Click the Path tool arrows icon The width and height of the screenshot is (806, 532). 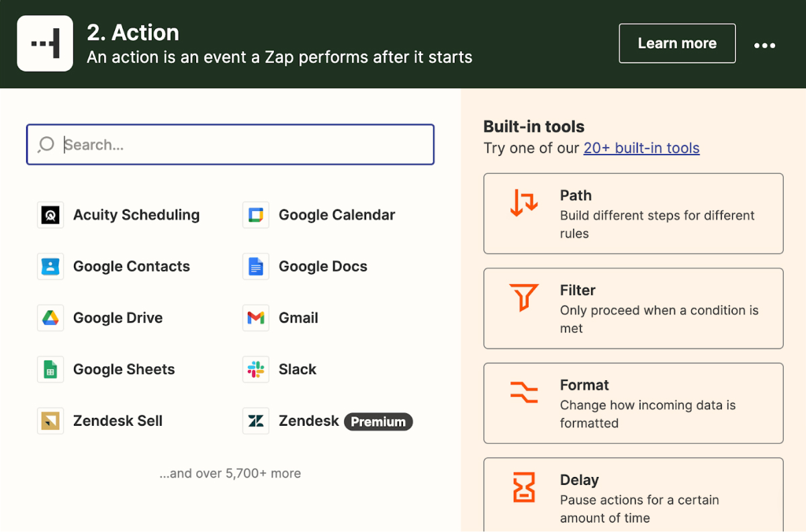coord(524,203)
